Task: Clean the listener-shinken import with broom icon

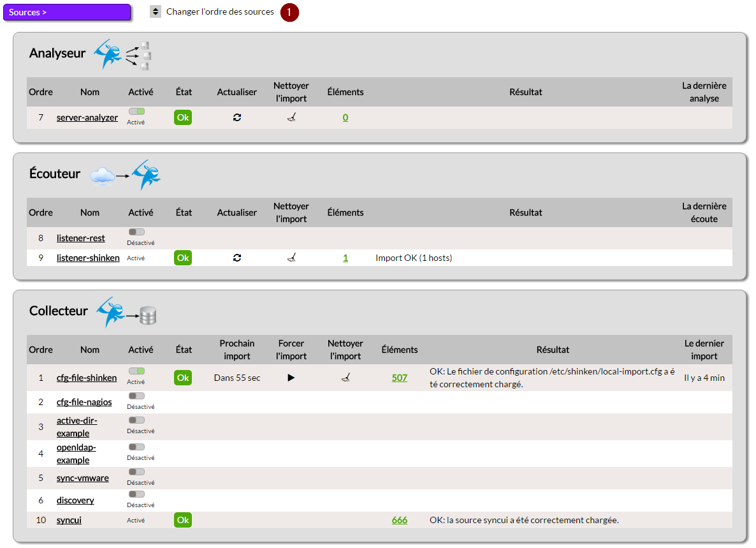Action: click(291, 258)
